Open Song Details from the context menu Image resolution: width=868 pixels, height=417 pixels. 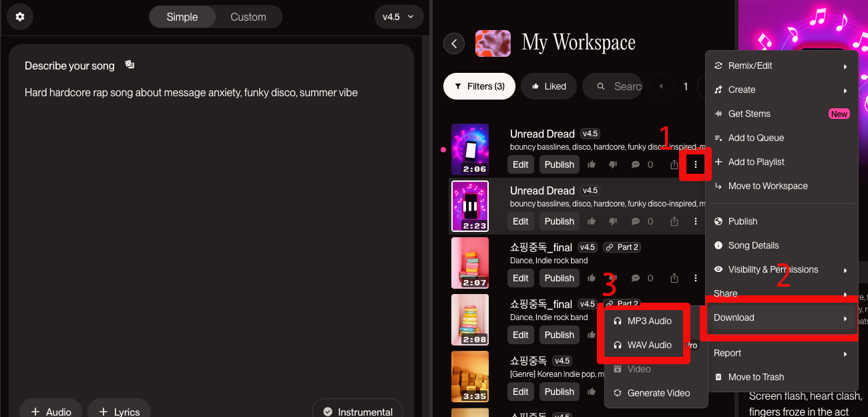[781, 245]
